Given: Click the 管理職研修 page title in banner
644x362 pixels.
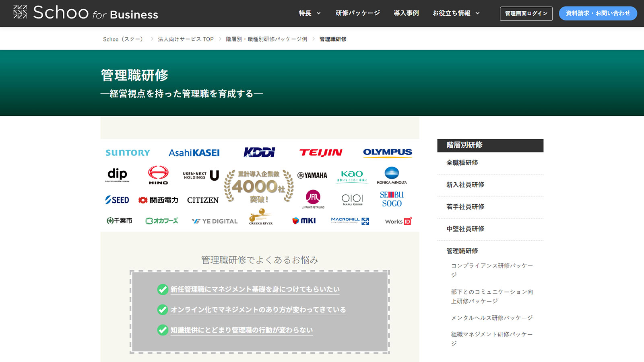Looking at the screenshot, I should [134, 75].
